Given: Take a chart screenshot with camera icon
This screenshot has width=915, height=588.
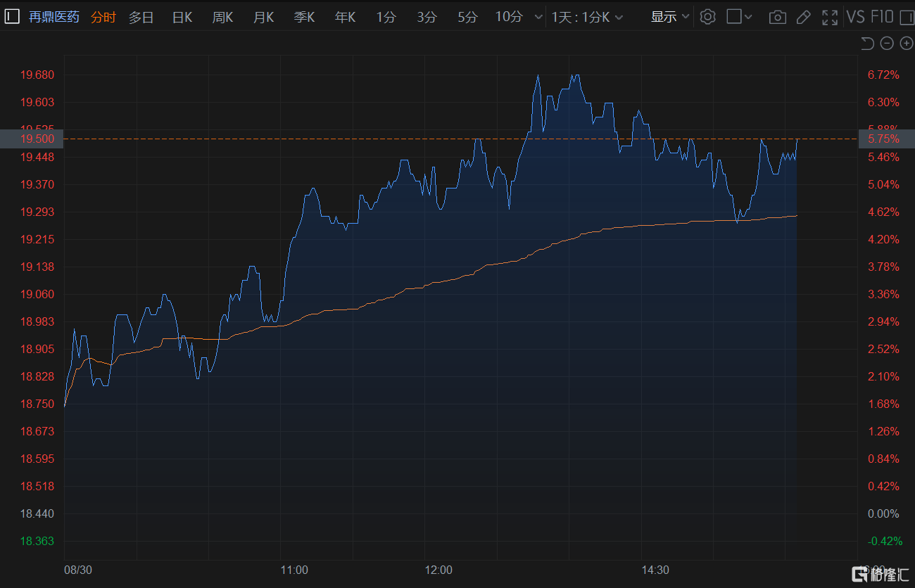Looking at the screenshot, I should [x=777, y=17].
